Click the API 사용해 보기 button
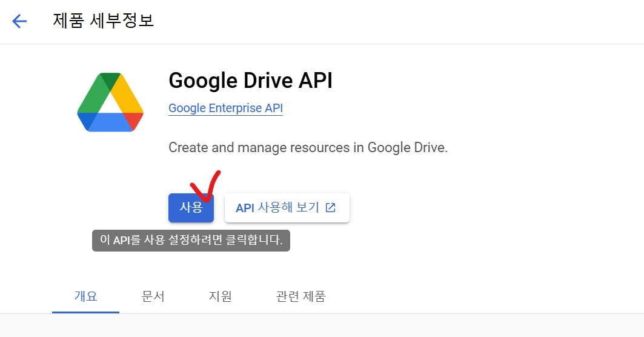This screenshot has width=644, height=337. pyautogui.click(x=287, y=207)
